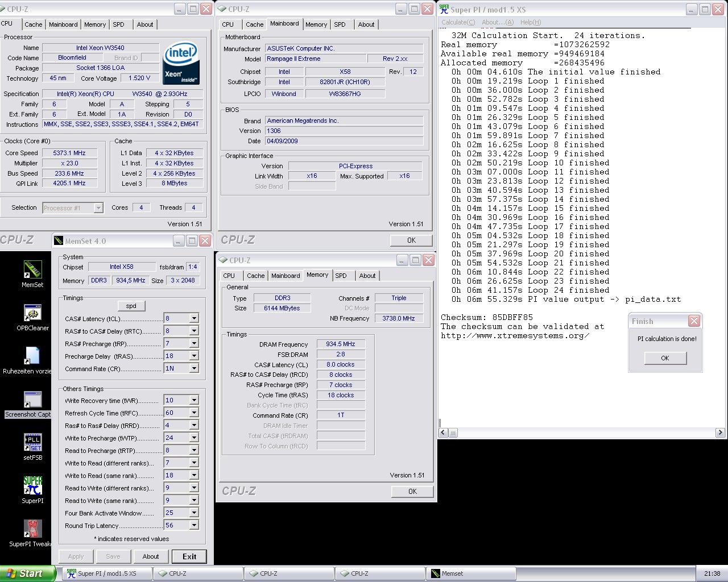Click Save button in MemSet

click(113, 556)
